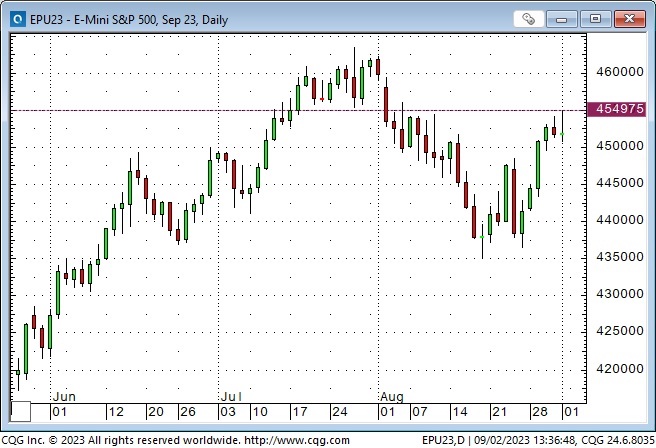Close the EPU23 chart window
The width and height of the screenshot is (656, 448).
tap(629, 19)
